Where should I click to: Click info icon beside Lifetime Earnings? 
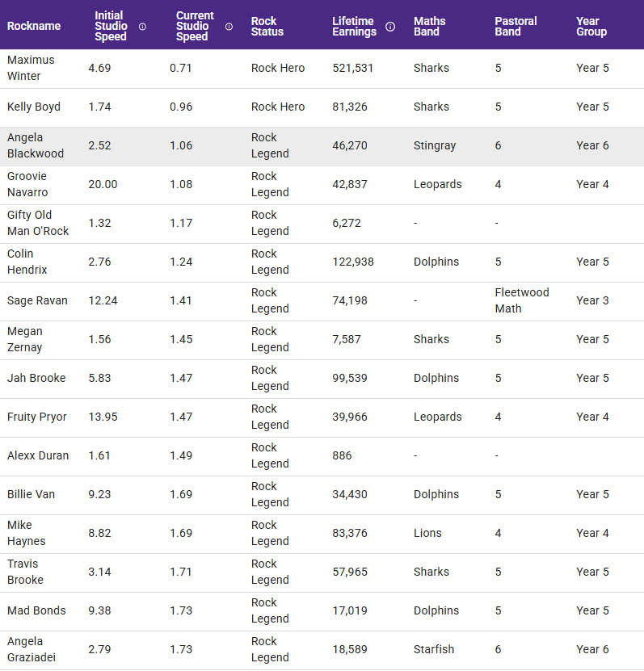[390, 27]
